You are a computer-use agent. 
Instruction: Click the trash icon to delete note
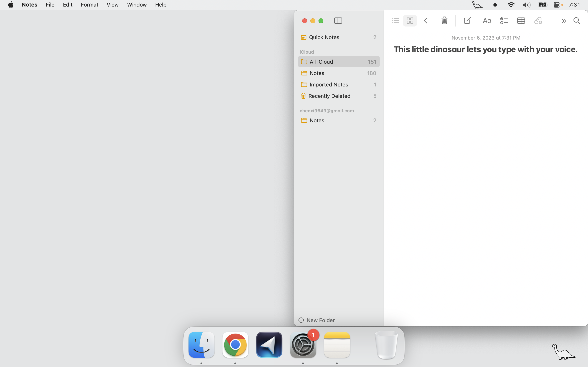(444, 21)
